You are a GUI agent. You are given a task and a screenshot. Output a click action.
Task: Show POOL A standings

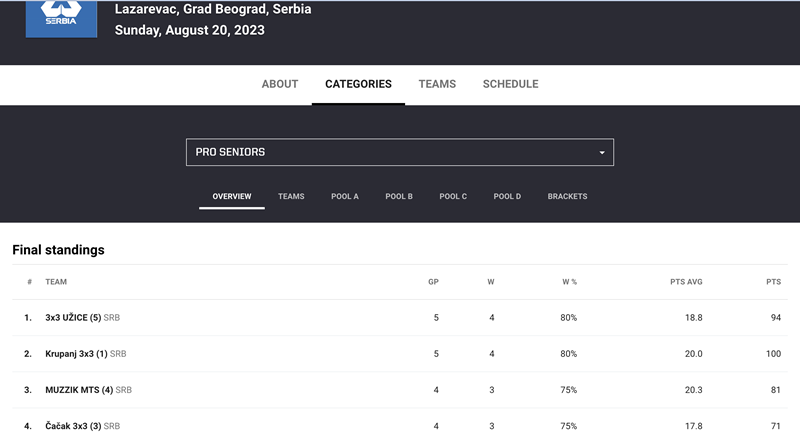coord(345,196)
